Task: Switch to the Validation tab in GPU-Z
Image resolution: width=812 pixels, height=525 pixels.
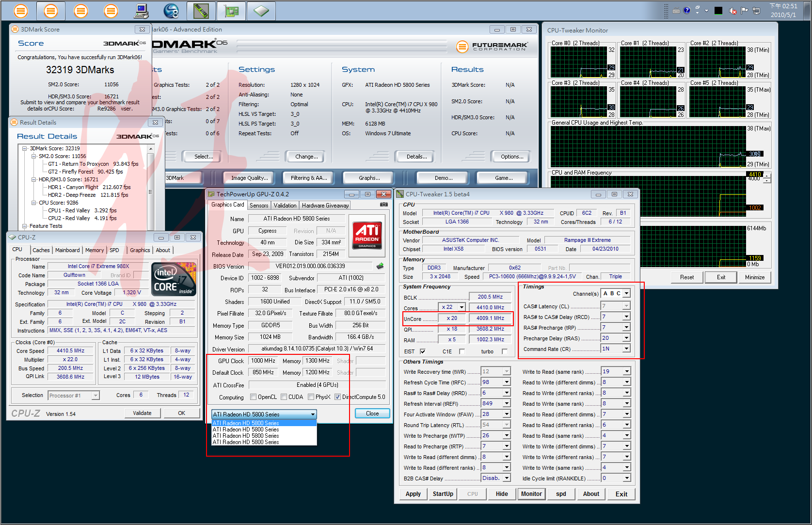Action: (x=285, y=206)
